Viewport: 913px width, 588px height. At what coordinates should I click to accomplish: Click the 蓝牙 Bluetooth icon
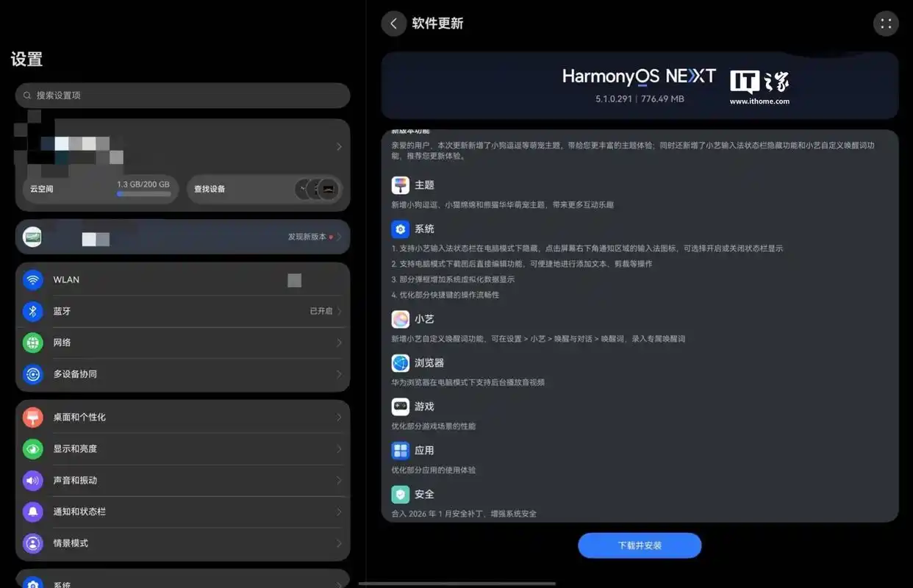32,312
